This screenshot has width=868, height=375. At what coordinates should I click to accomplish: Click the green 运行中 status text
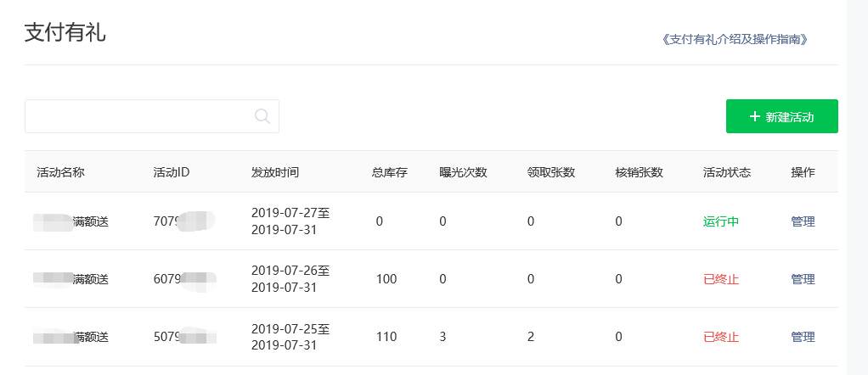point(721,221)
